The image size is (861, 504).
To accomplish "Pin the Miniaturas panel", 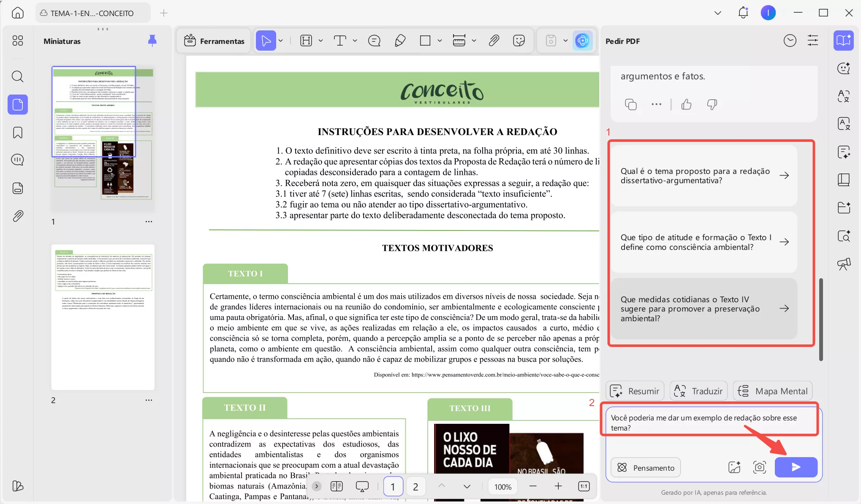I will [x=152, y=40].
